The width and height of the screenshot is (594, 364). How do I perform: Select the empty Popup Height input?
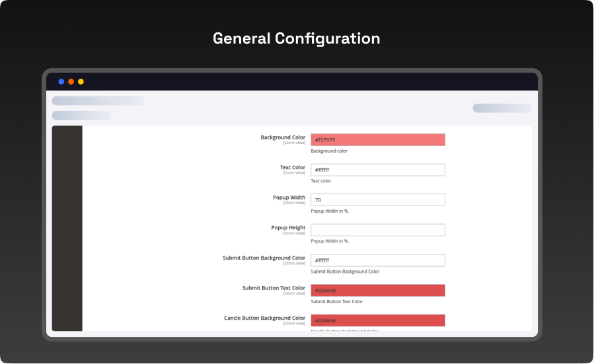[377, 230]
